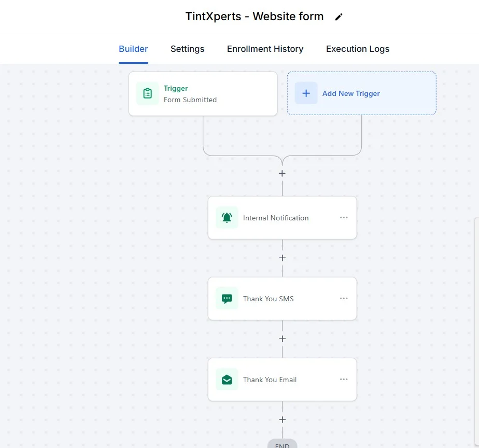
Task: Add a step between Thank You SMS and Email
Action: coord(282,339)
